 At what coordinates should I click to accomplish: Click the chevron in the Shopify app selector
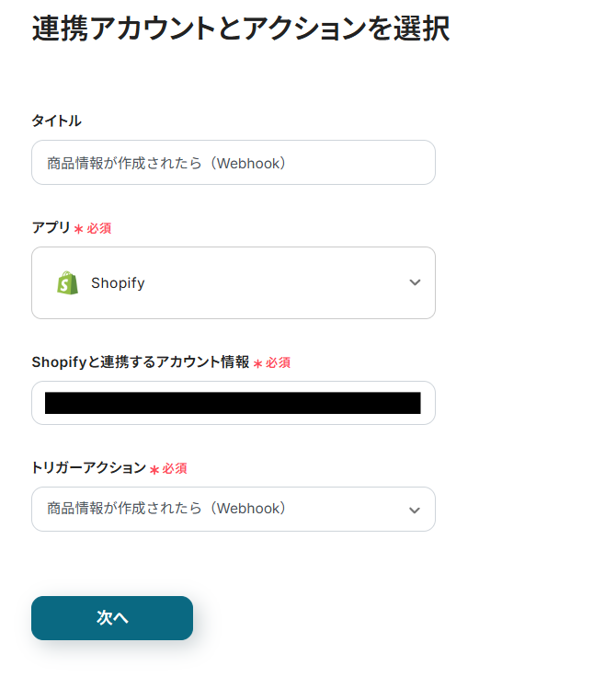click(415, 282)
